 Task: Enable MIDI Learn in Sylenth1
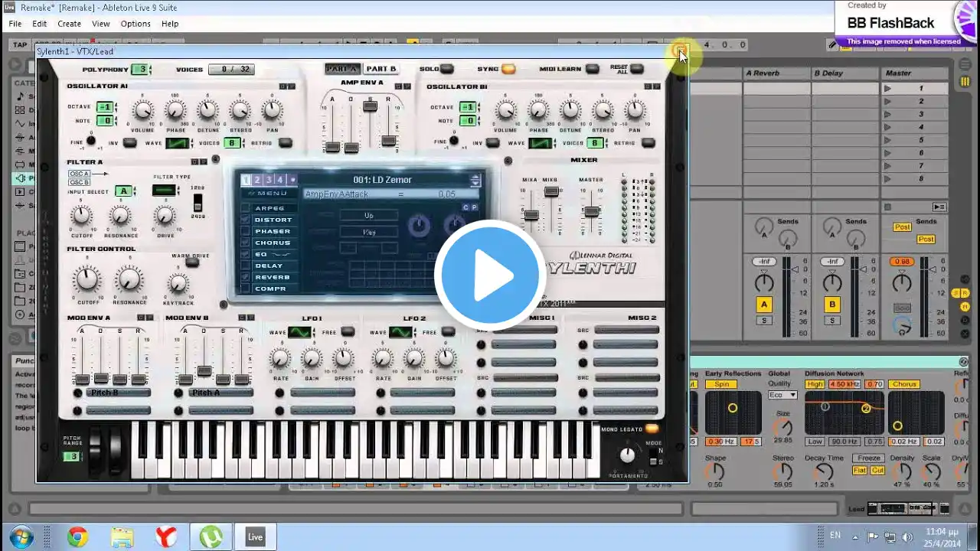tap(592, 69)
